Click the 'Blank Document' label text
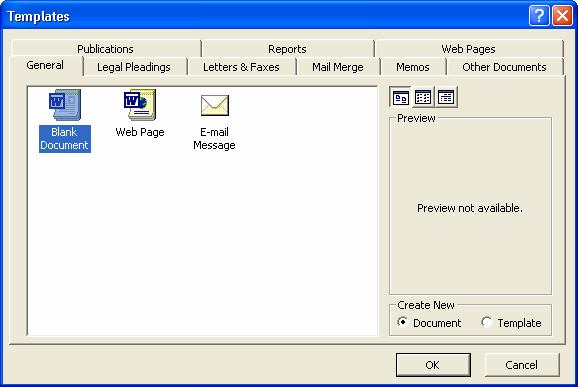The width and height of the screenshot is (578, 387). [65, 139]
